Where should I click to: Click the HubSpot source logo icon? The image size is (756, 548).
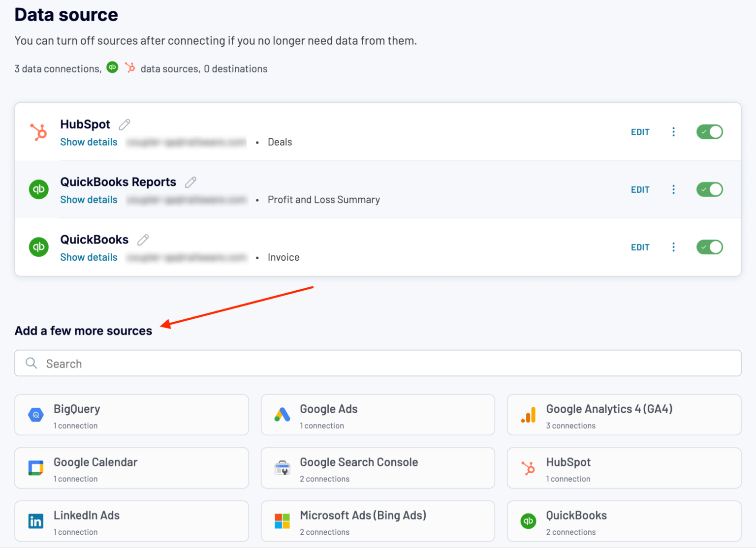[38, 132]
